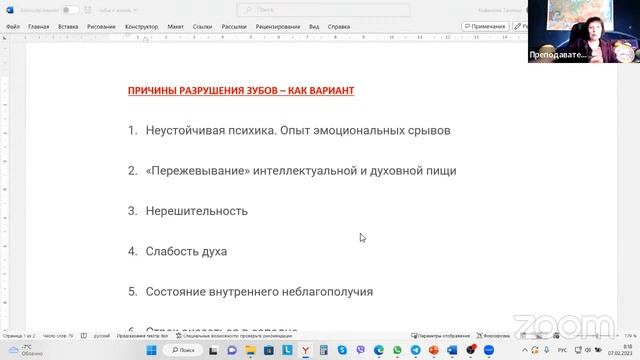The image size is (640, 360).
Task: Click the line «Пережевывание» интеллектуальной и духовной пищи
Action: [301, 171]
